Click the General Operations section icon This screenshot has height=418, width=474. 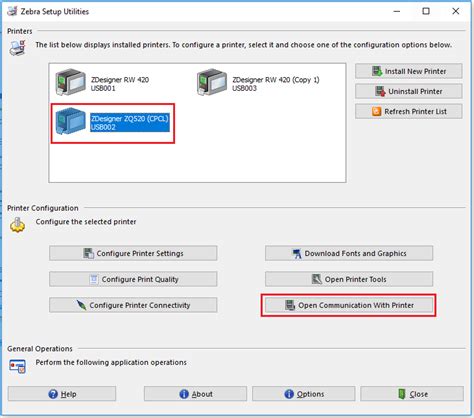tap(17, 366)
